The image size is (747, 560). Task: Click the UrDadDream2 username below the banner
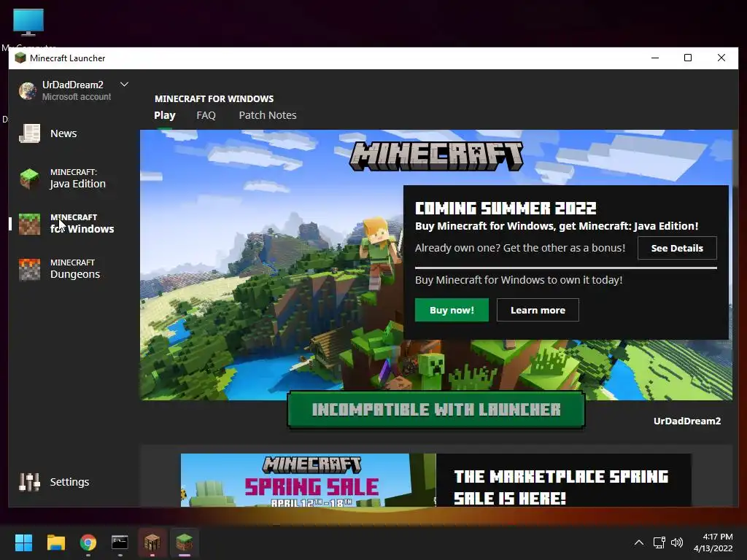tap(687, 421)
